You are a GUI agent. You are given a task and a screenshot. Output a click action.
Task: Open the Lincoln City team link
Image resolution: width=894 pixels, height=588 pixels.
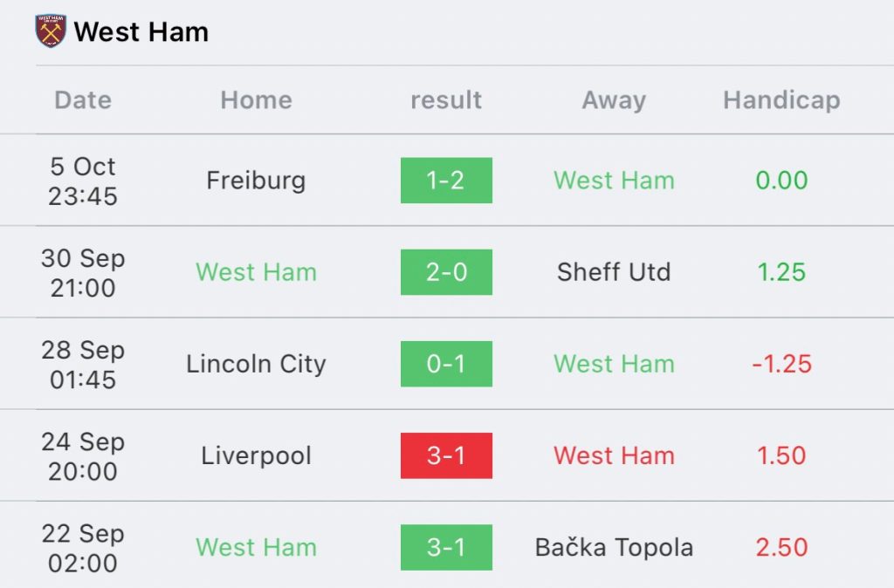[256, 364]
